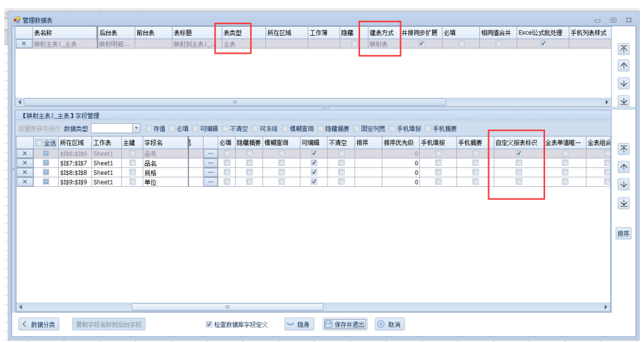This screenshot has height=342, width=644.
Task: Enable the 必填 batch-update checkbox
Action: [172, 129]
